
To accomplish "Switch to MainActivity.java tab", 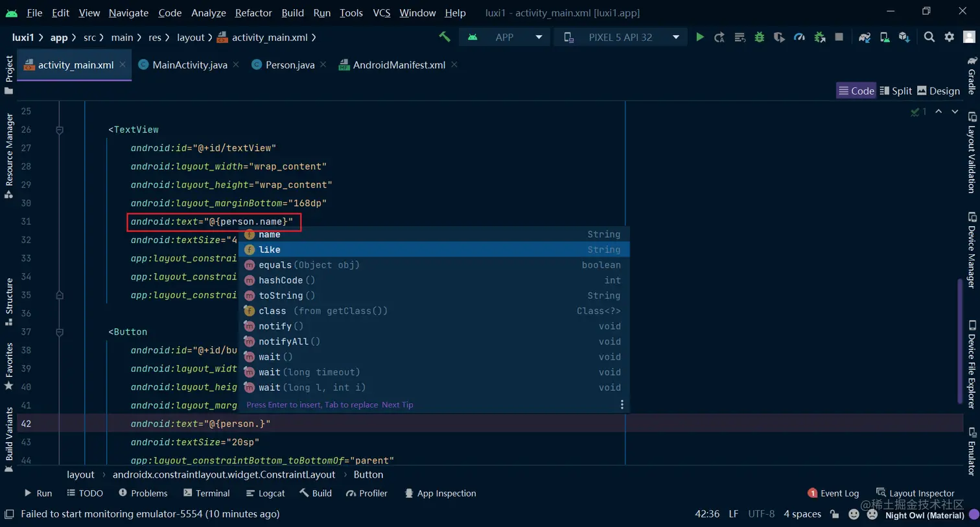I will tap(189, 65).
